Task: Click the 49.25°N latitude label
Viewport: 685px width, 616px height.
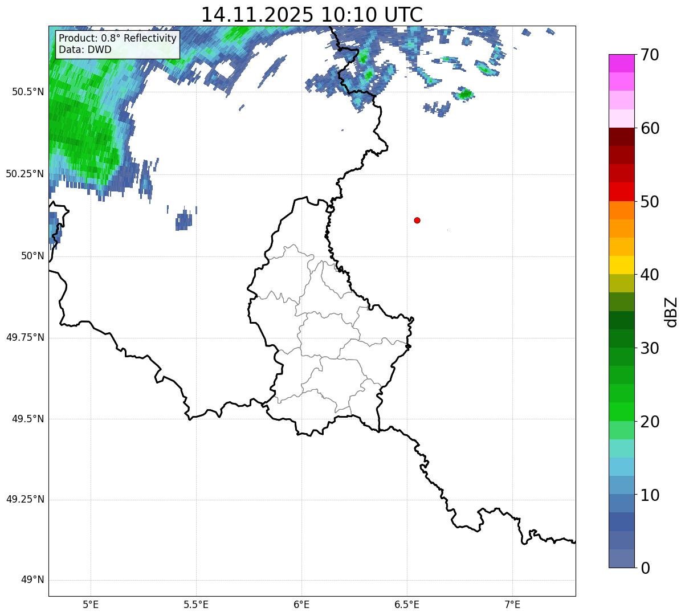Action: point(25,500)
